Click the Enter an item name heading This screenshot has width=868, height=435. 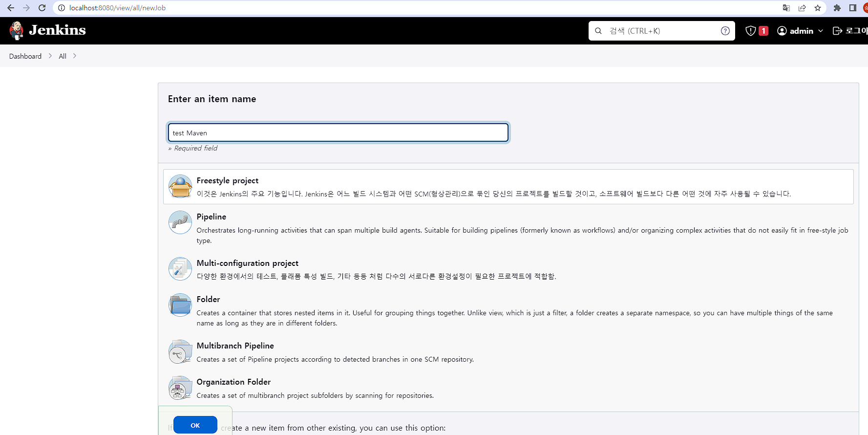(212, 99)
